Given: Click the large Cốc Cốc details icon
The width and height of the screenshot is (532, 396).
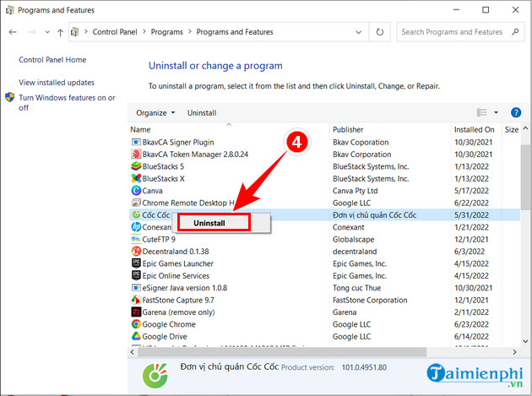Looking at the screenshot, I should pos(155,376).
